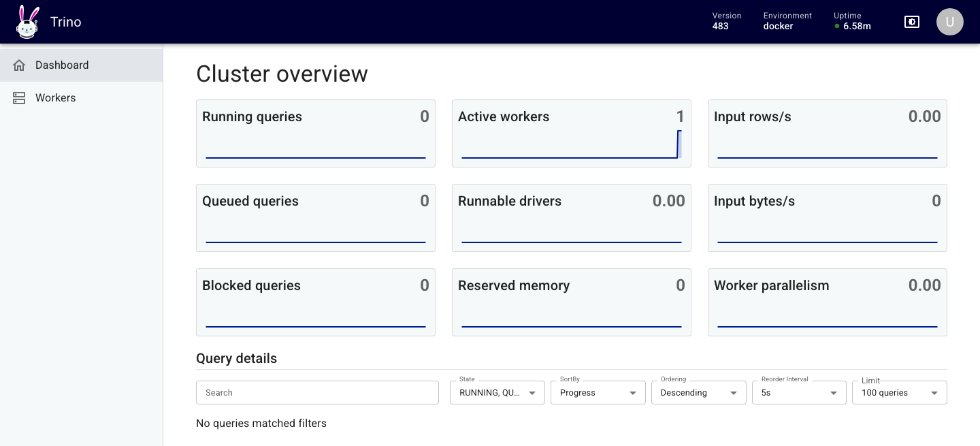Click the Dashboard home icon
The height and width of the screenshot is (446, 980).
(19, 65)
